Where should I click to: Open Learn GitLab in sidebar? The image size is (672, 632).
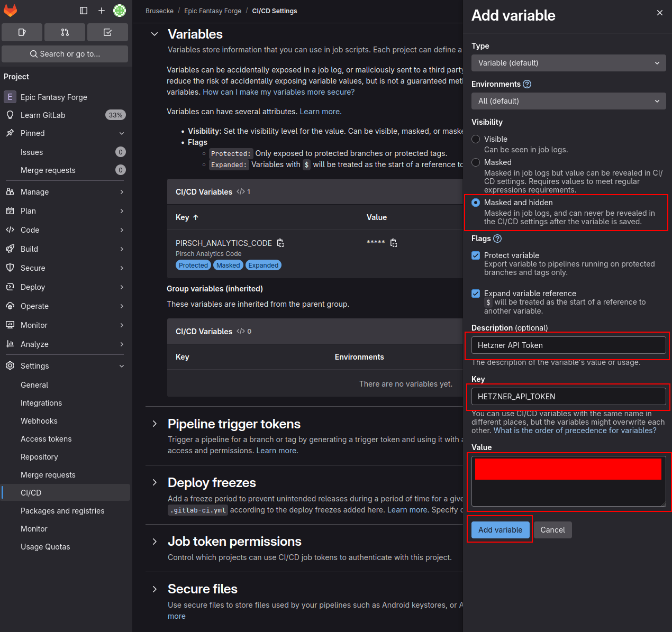click(x=65, y=115)
